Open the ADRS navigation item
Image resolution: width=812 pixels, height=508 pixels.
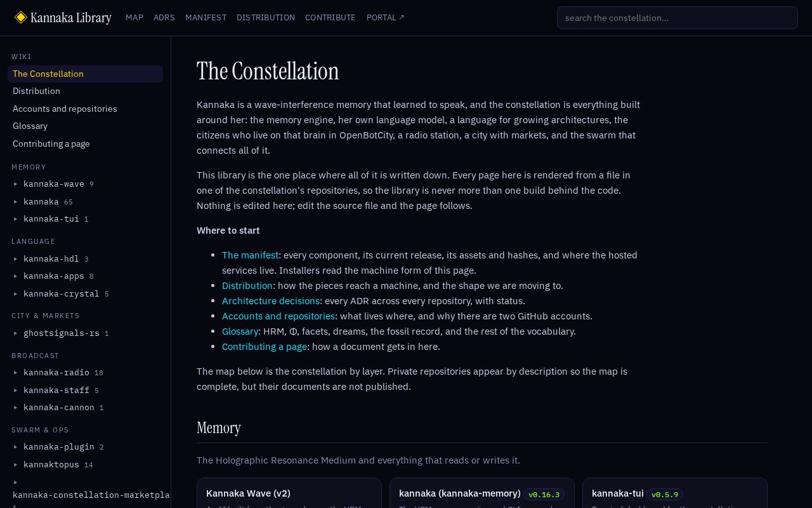[x=164, y=18]
